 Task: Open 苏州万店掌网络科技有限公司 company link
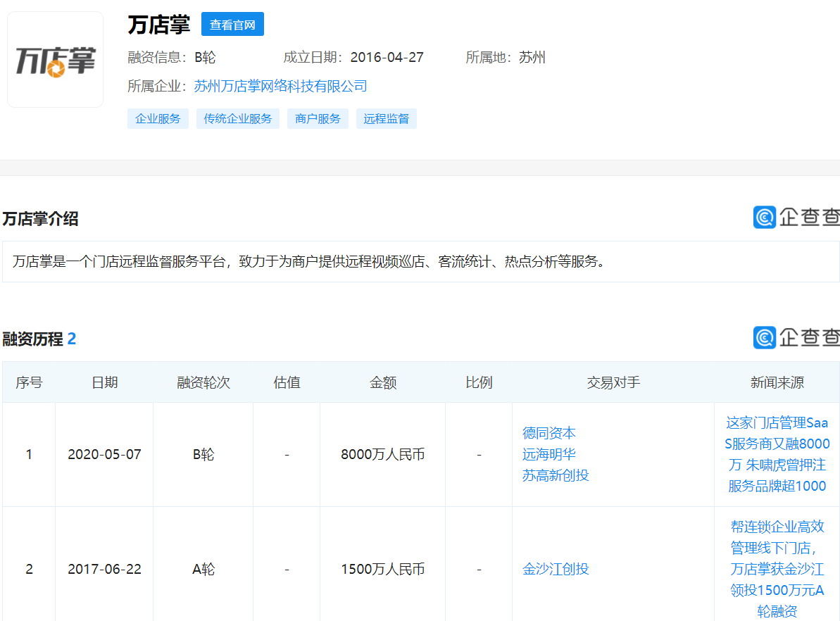click(280, 87)
